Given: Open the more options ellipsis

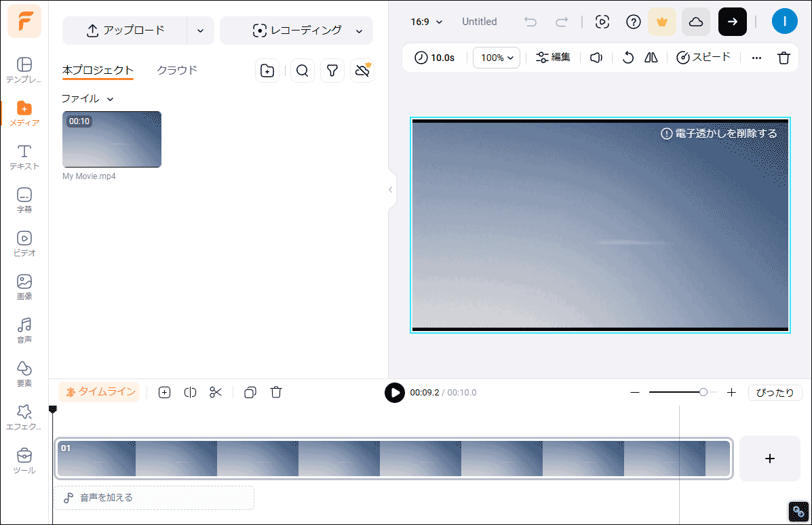Looking at the screenshot, I should click(756, 58).
